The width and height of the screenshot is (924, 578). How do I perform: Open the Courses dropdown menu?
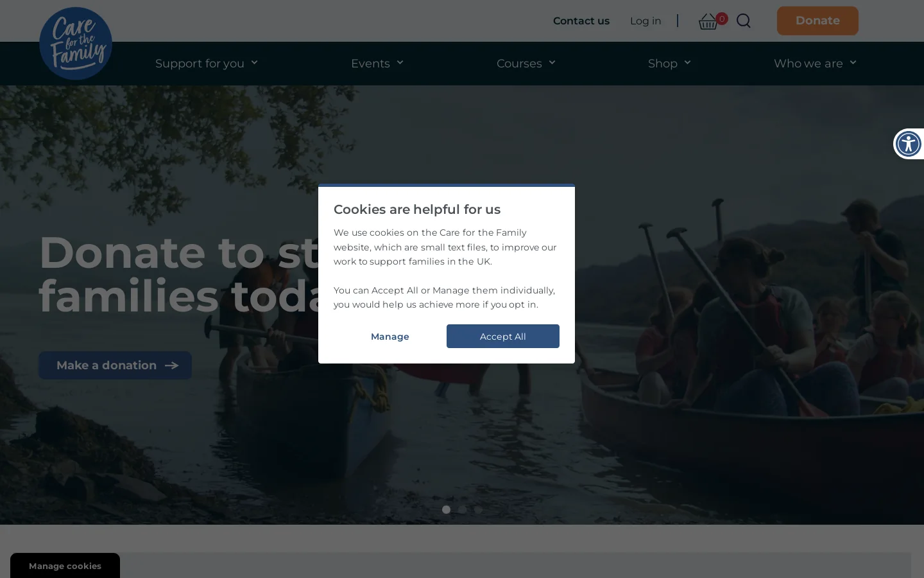526,63
